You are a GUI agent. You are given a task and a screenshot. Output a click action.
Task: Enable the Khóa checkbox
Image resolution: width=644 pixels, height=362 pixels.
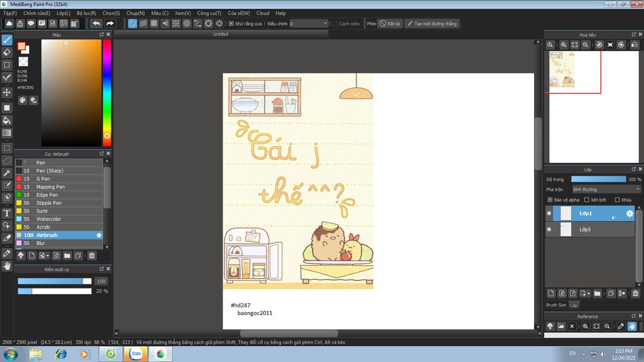[617, 200]
